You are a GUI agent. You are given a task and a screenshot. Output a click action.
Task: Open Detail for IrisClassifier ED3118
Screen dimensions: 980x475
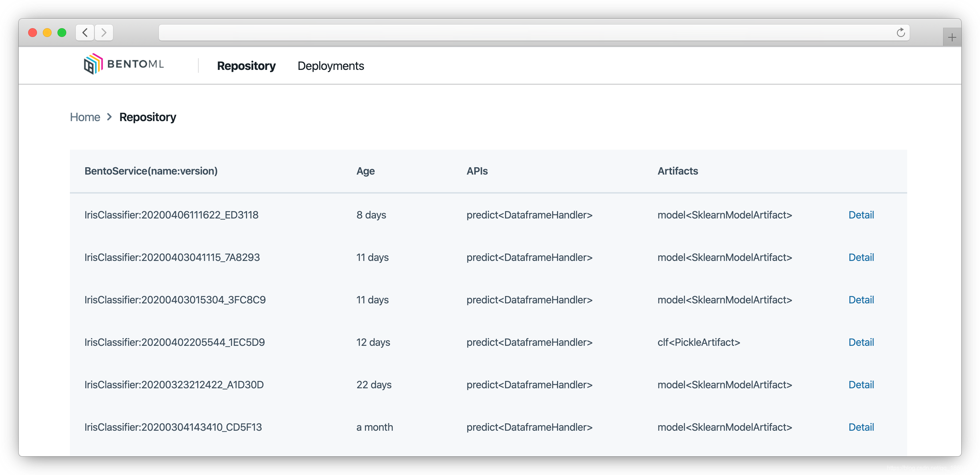point(861,215)
